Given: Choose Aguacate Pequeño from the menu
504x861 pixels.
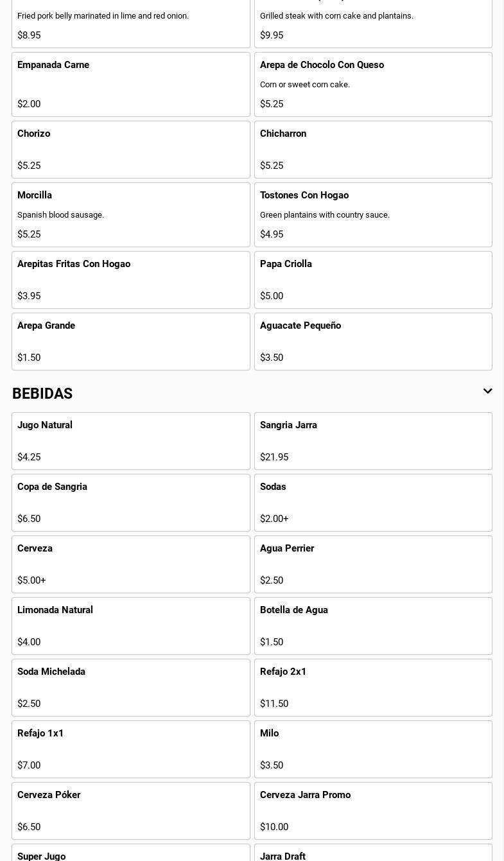Looking at the screenshot, I should click(x=373, y=342).
